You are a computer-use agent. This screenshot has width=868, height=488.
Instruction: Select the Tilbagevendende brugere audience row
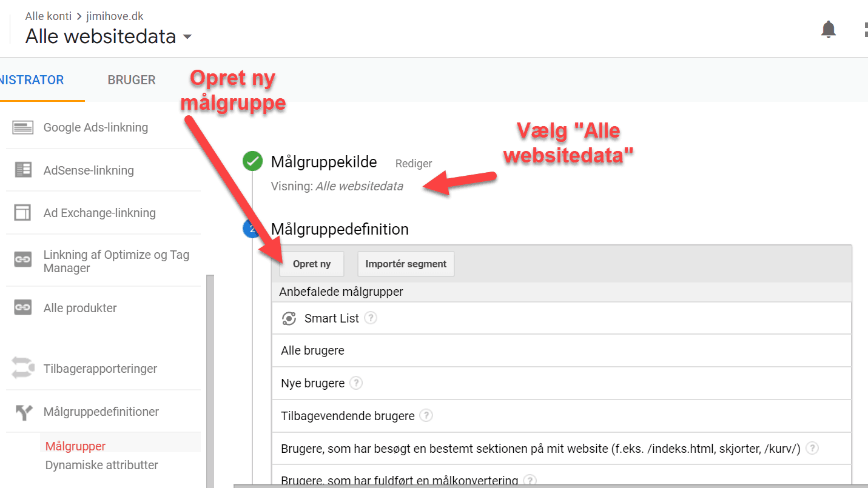coord(562,416)
